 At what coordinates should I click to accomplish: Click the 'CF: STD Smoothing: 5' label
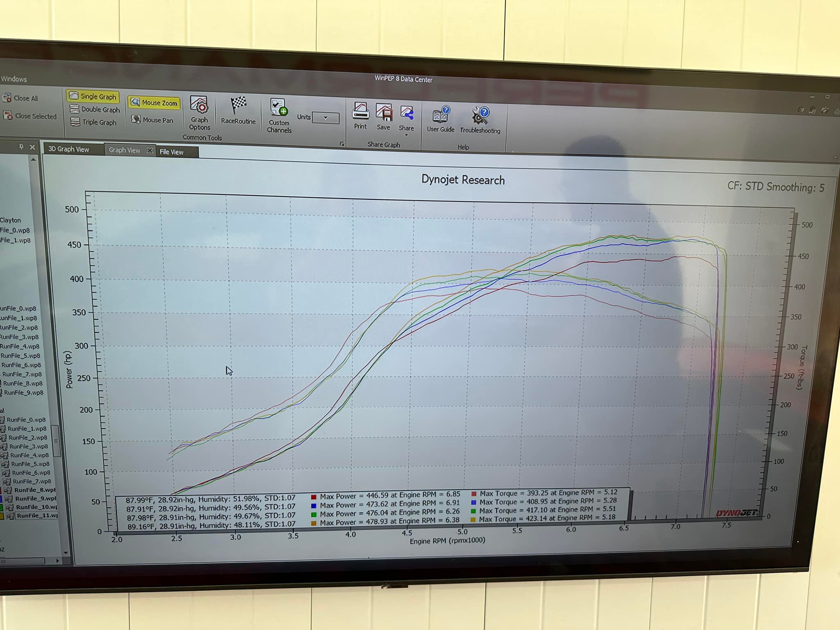(x=776, y=187)
